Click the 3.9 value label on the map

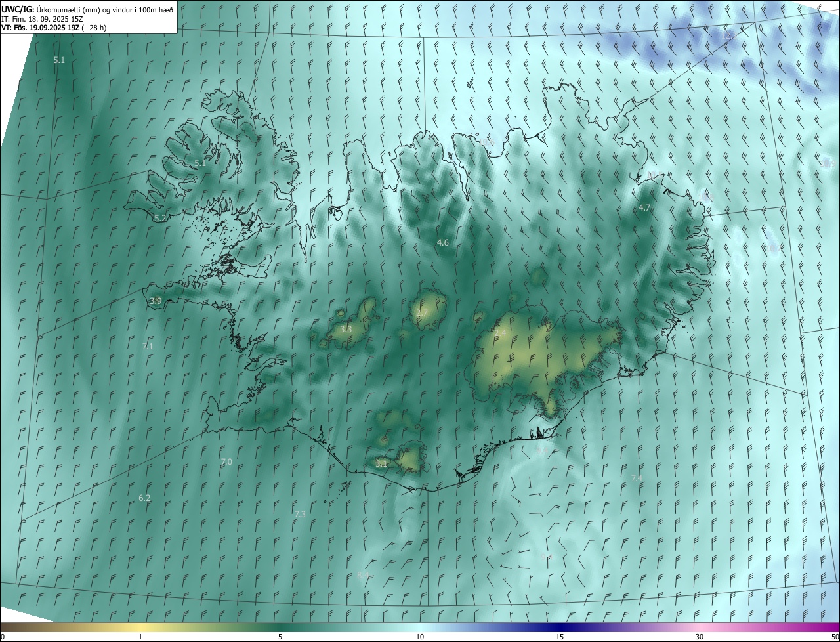point(156,301)
